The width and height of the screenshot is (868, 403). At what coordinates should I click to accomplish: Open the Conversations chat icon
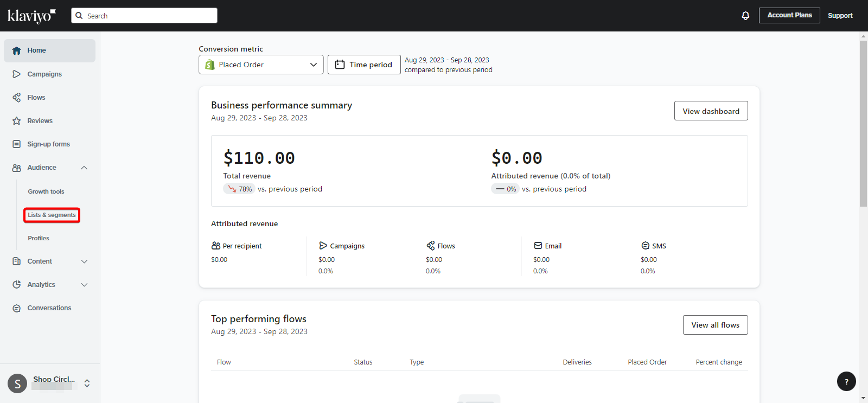coord(17,308)
